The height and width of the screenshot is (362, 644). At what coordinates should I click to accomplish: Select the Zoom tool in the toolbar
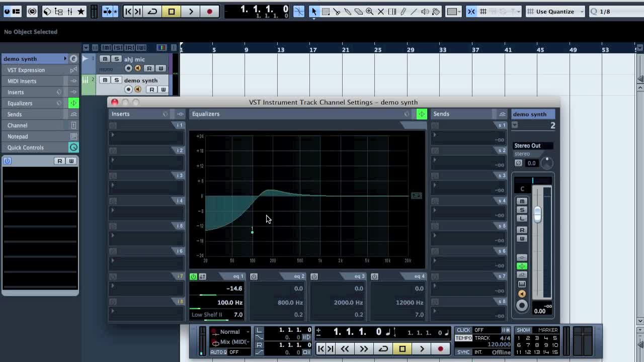click(369, 11)
